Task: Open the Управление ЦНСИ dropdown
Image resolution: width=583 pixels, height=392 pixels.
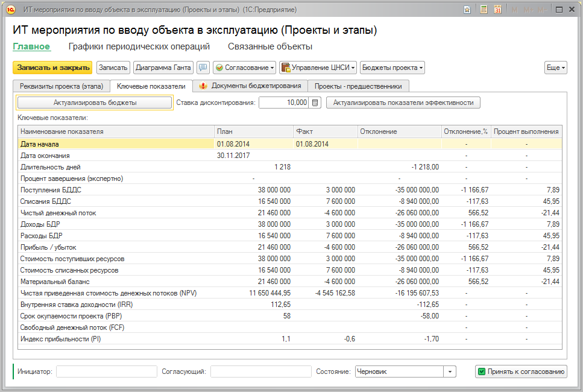Action: (318, 68)
